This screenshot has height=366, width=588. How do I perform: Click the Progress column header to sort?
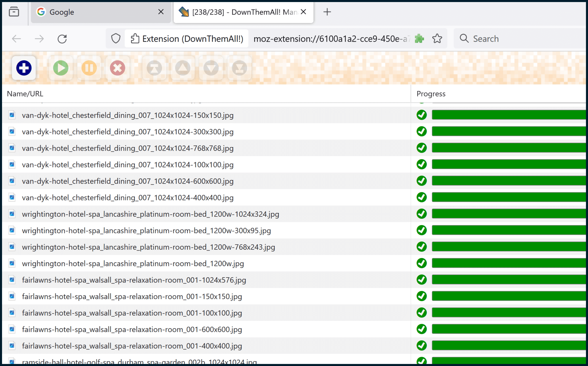click(431, 93)
